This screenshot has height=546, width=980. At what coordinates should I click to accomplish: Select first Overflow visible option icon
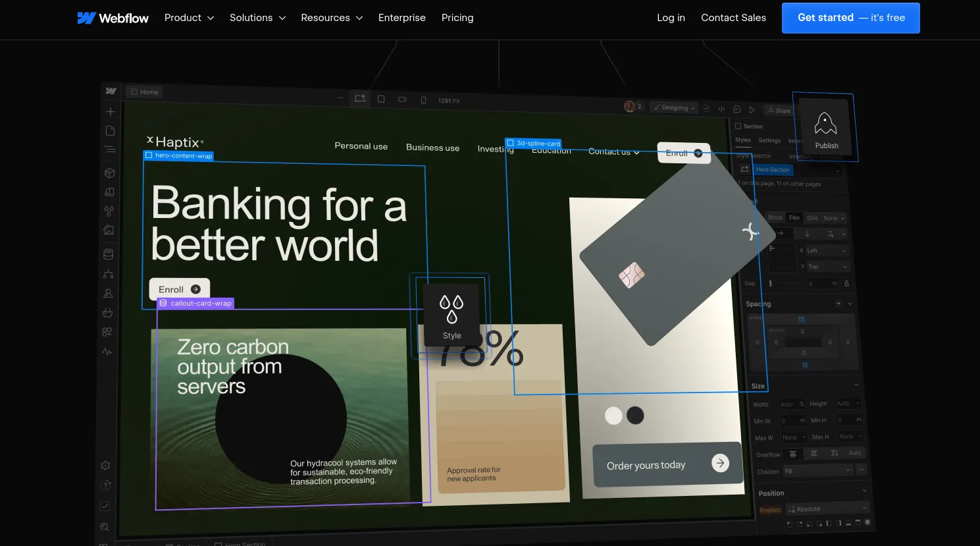(x=792, y=454)
